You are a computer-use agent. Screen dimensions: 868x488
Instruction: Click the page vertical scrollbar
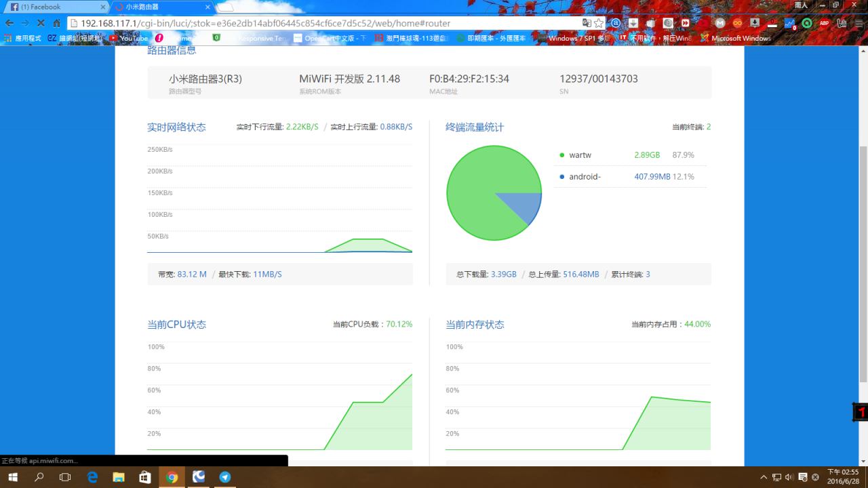pyautogui.click(x=863, y=264)
